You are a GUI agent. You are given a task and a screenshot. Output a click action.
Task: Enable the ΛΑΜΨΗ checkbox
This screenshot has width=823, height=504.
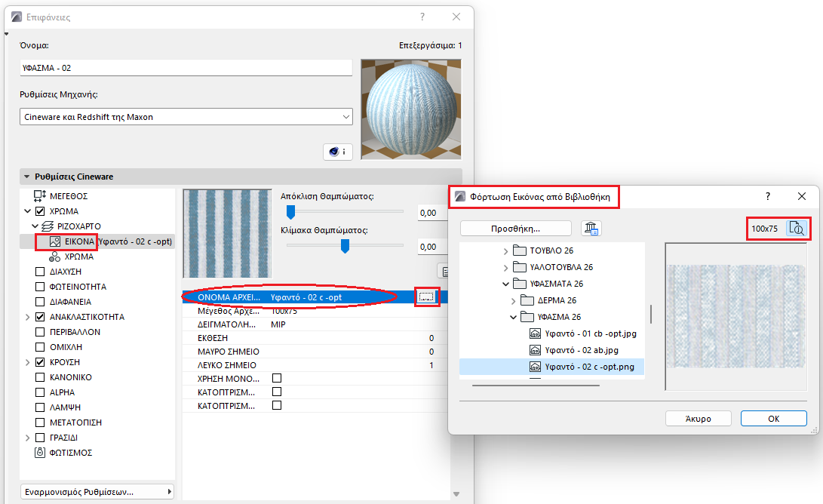click(40, 407)
